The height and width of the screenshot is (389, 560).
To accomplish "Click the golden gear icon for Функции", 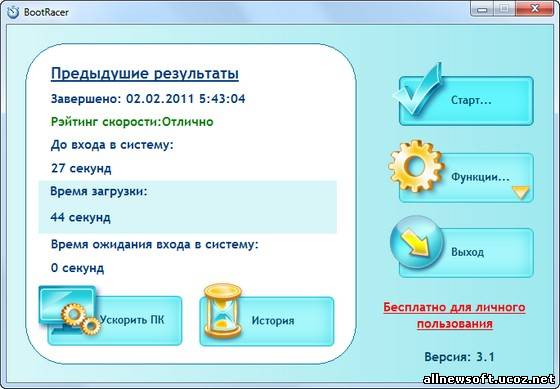I will click(416, 166).
